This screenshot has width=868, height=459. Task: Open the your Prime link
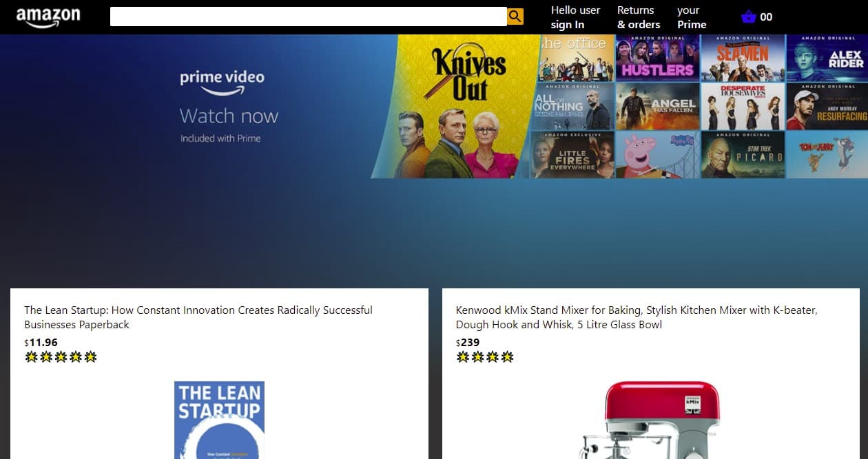click(x=692, y=17)
